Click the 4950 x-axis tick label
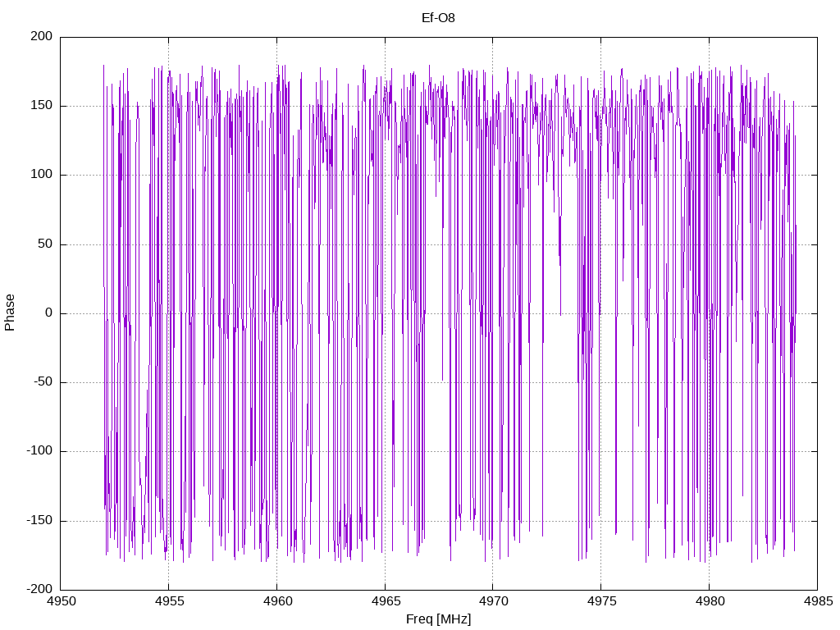 (x=61, y=601)
